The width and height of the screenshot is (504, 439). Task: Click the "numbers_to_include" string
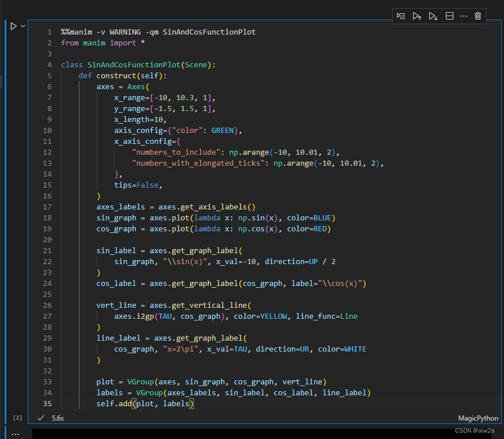point(176,152)
